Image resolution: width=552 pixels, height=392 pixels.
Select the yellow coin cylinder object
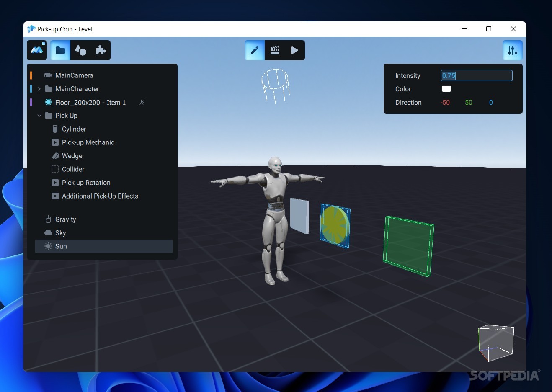(x=334, y=225)
